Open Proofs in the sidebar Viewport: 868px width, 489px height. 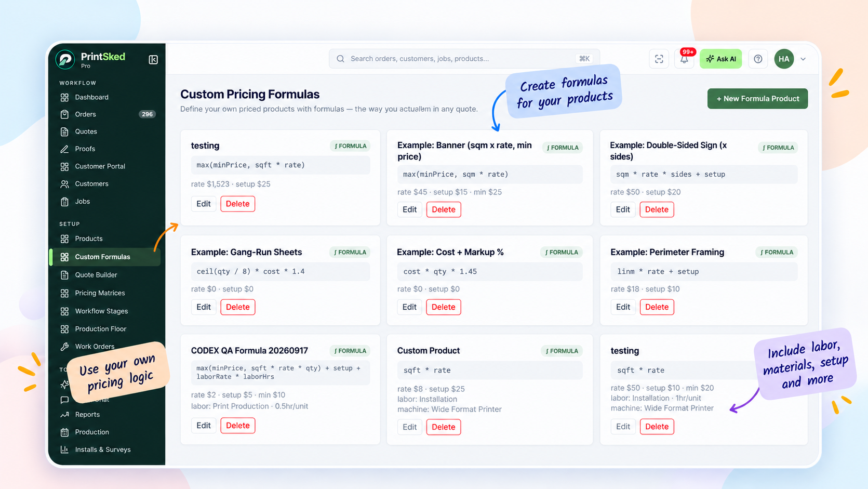coord(85,149)
